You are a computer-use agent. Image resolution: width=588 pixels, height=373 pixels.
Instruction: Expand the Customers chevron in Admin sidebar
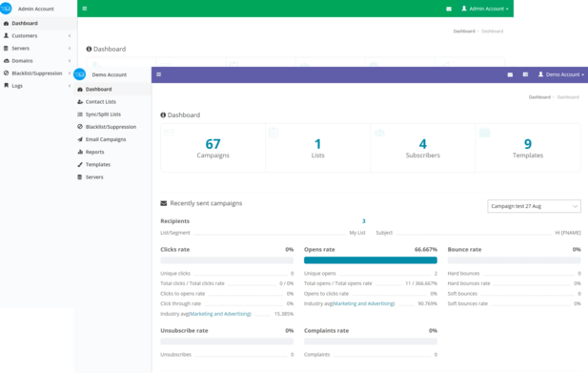pyautogui.click(x=70, y=35)
